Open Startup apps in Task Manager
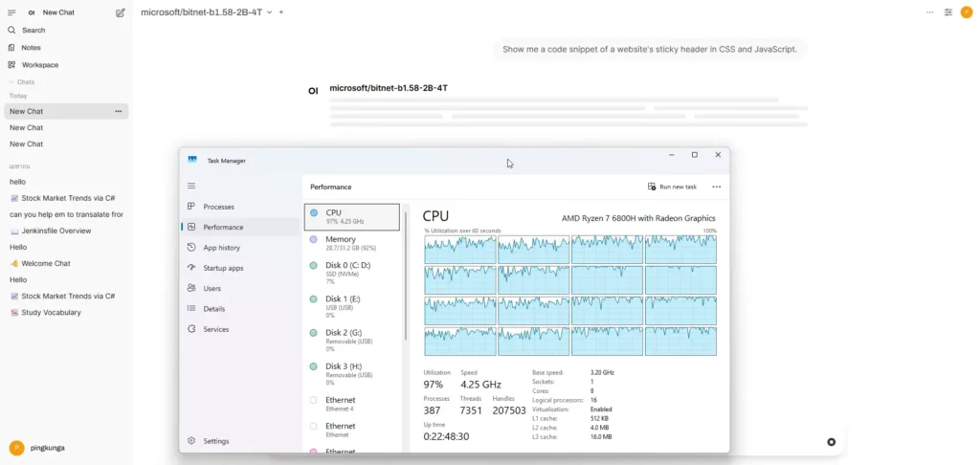 (x=240, y=268)
